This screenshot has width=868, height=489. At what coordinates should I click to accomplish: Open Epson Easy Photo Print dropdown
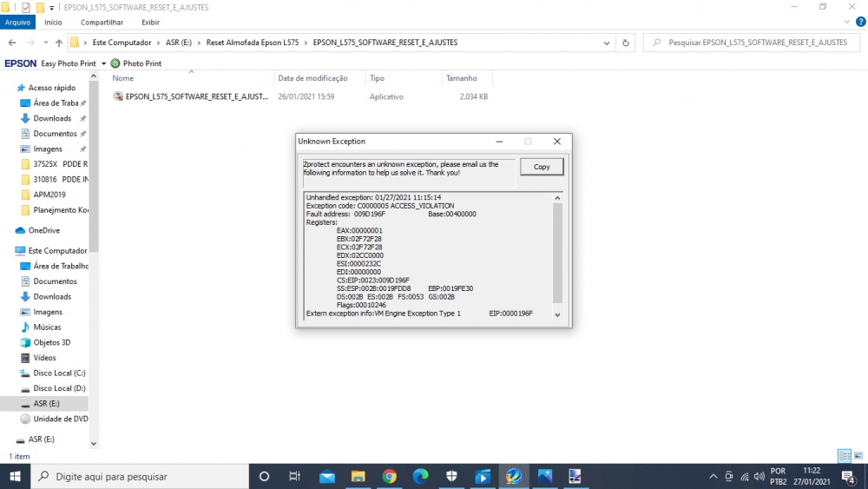103,63
